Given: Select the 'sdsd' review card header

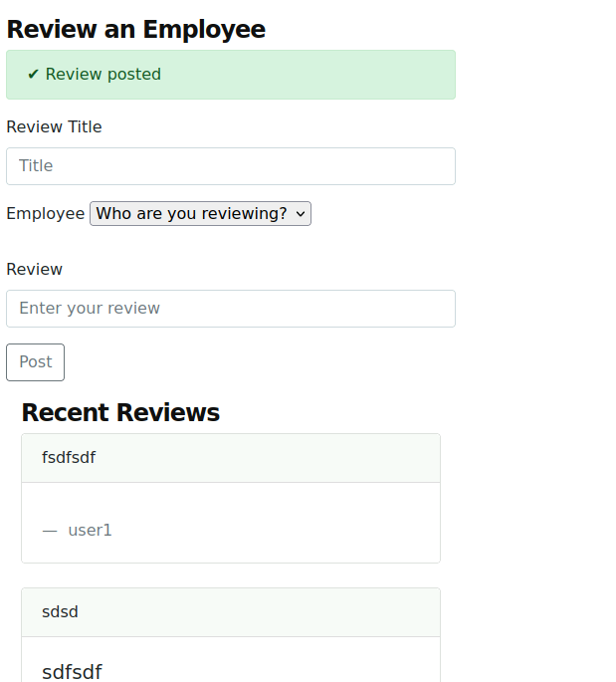Looking at the screenshot, I should tap(231, 612).
